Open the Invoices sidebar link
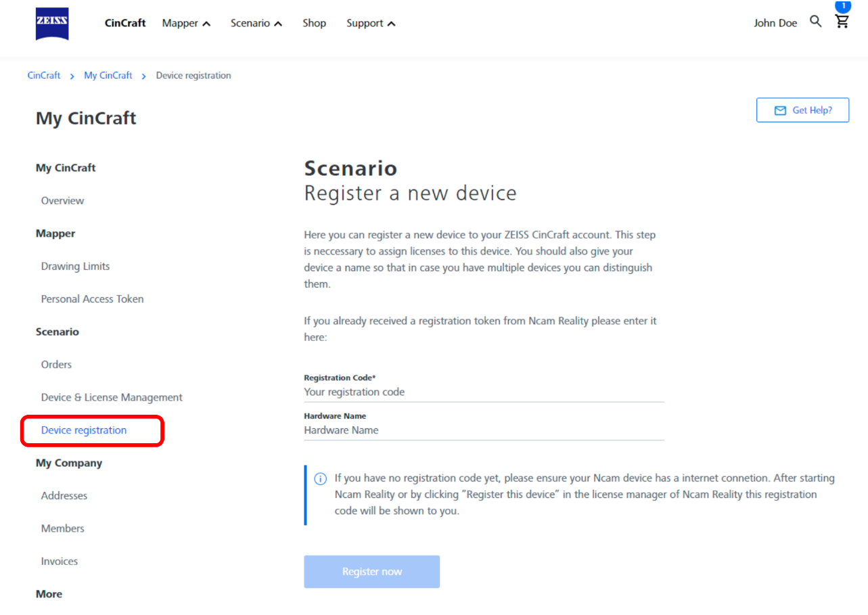This screenshot has width=868, height=615. point(60,561)
